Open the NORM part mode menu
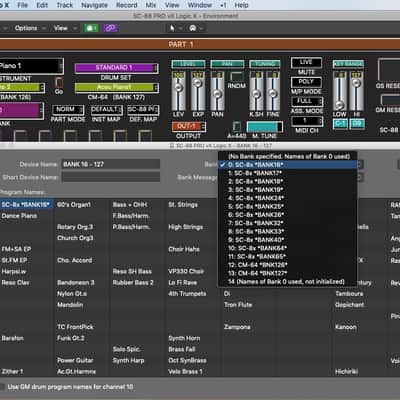400x400 pixels. tap(68, 110)
